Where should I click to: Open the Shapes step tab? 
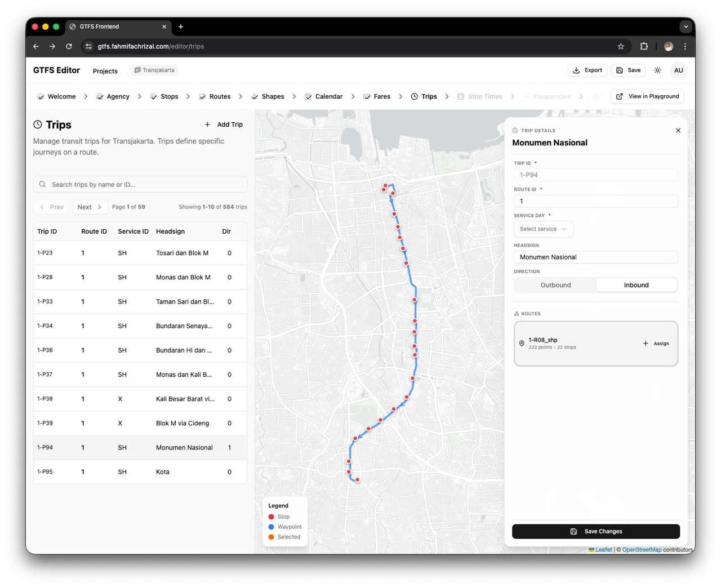point(268,97)
